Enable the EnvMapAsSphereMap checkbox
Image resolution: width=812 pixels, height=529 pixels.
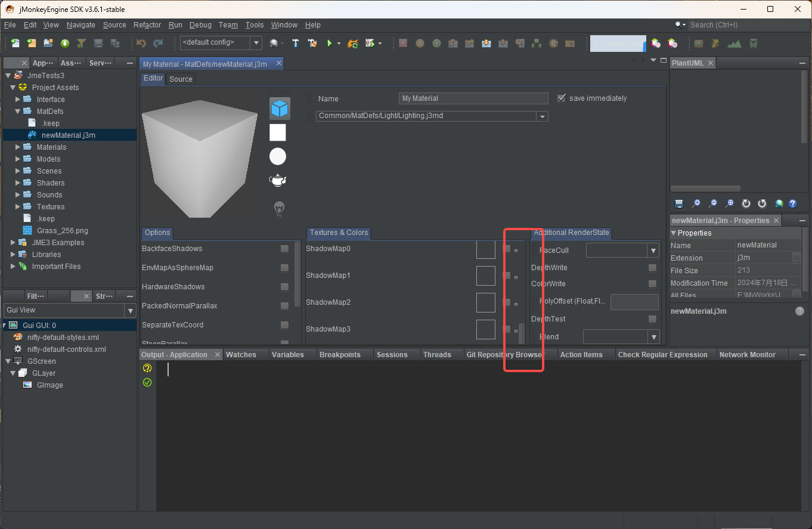(284, 268)
